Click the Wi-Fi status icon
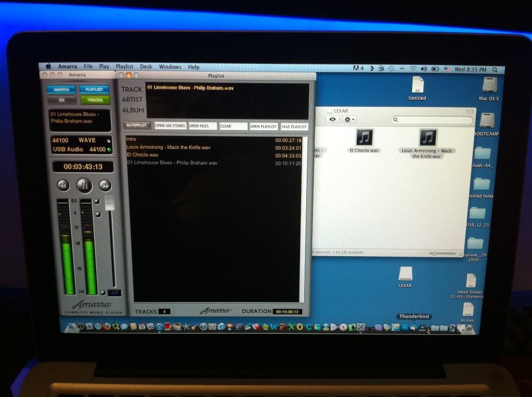532x397 pixels. (413, 69)
